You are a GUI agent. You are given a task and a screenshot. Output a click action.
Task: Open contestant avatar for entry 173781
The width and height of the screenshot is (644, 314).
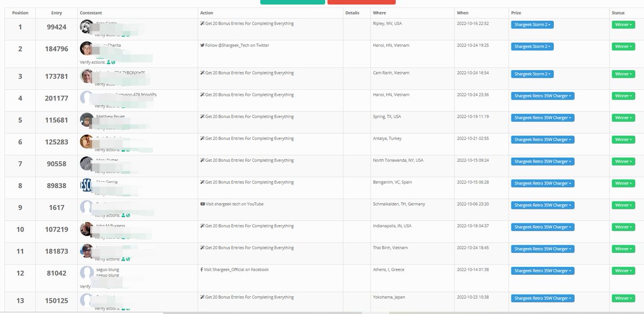coord(86,76)
